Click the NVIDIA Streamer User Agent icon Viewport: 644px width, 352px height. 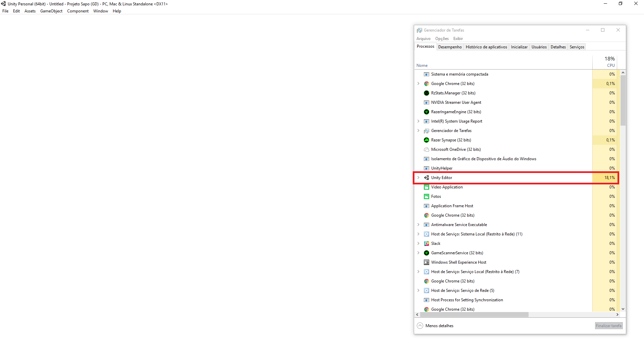(427, 102)
